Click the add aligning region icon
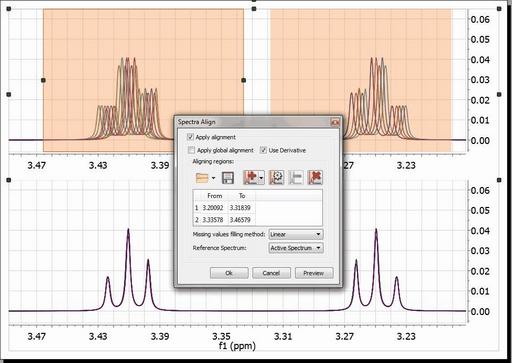The width and height of the screenshot is (512, 363). pyautogui.click(x=251, y=177)
